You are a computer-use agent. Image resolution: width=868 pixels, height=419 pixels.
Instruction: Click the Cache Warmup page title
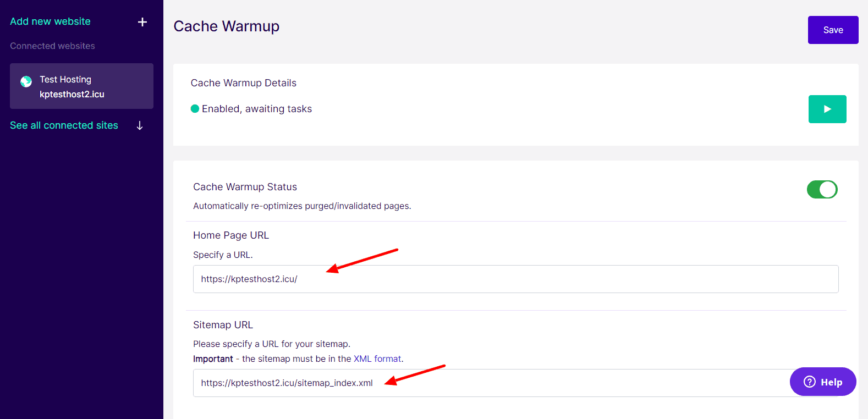coord(227,26)
